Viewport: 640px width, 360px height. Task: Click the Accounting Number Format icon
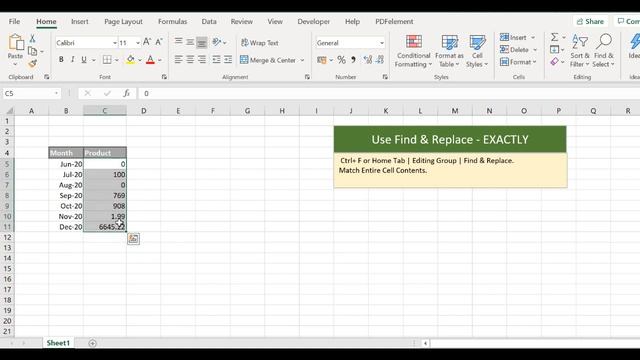[322, 60]
